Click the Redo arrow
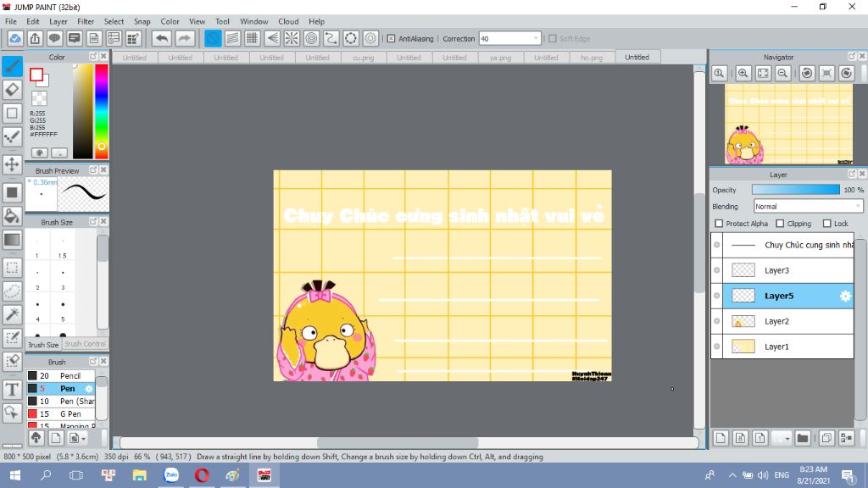This screenshot has height=488, width=868. [184, 38]
